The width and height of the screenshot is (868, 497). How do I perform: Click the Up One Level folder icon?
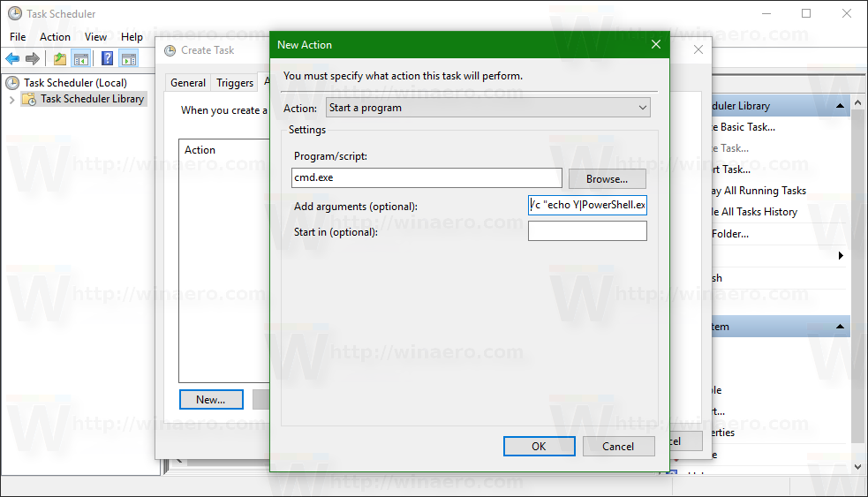(x=60, y=58)
